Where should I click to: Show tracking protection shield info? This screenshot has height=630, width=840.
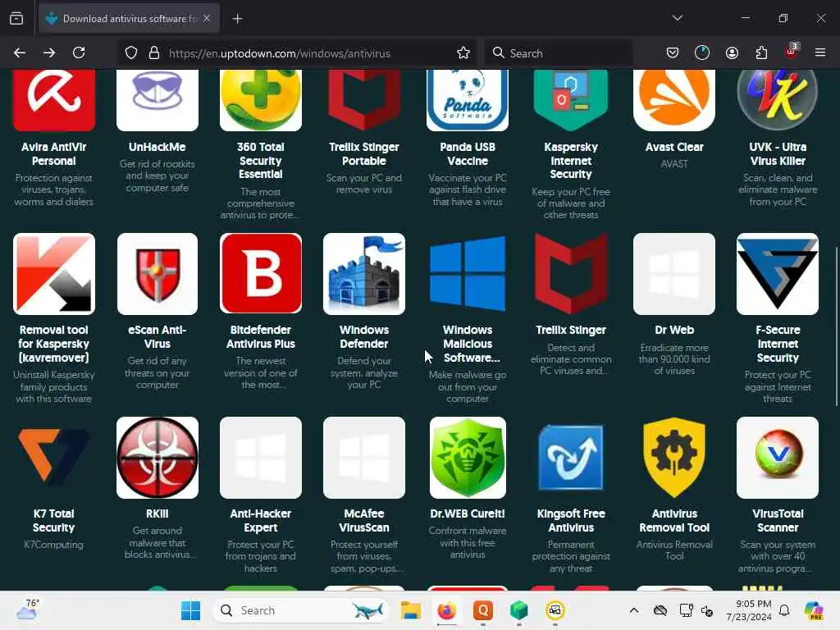(x=131, y=52)
